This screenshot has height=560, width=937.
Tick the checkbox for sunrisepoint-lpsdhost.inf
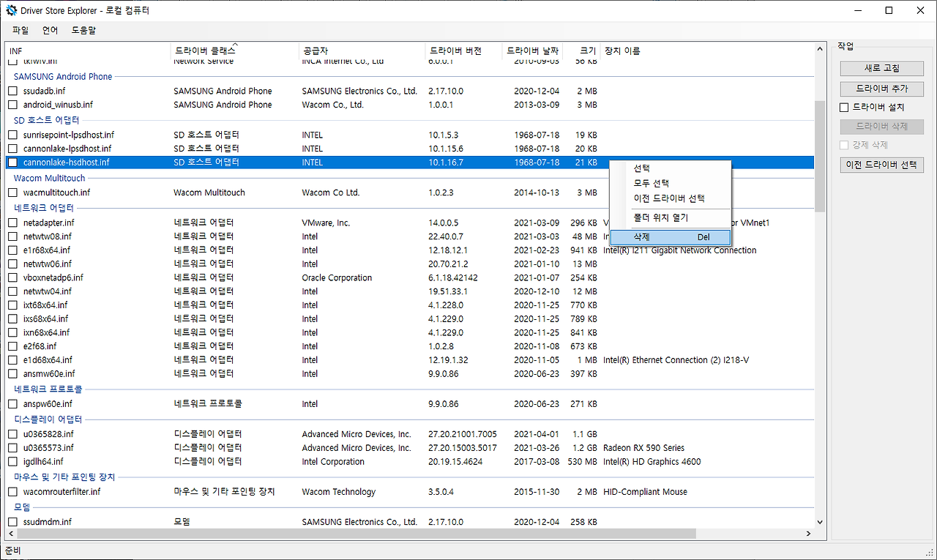coord(12,135)
